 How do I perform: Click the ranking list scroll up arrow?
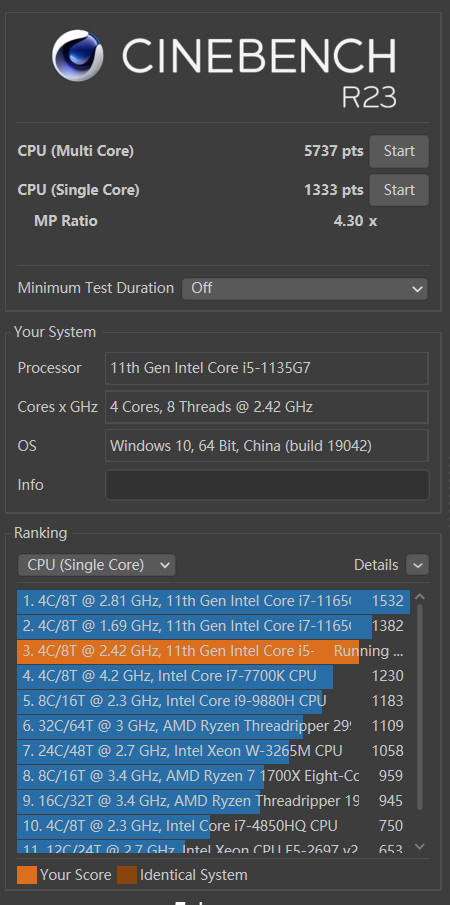click(420, 597)
